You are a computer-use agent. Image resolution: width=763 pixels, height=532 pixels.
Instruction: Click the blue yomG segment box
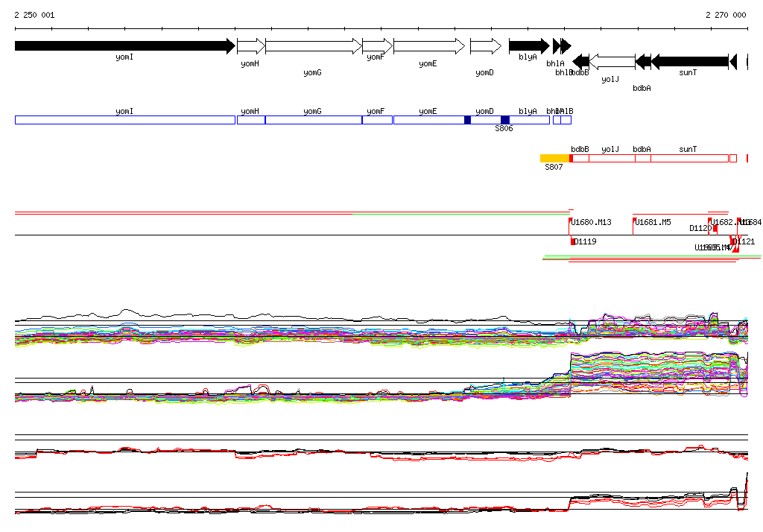[x=314, y=120]
